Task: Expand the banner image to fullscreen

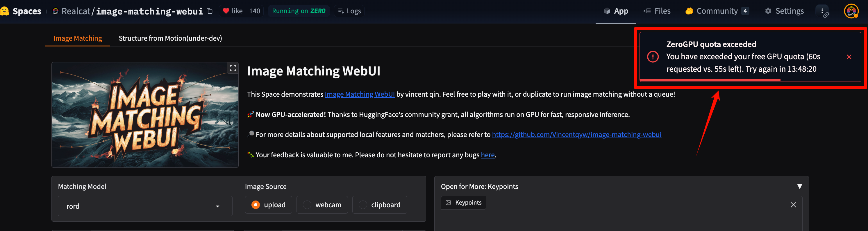Action: 233,68
